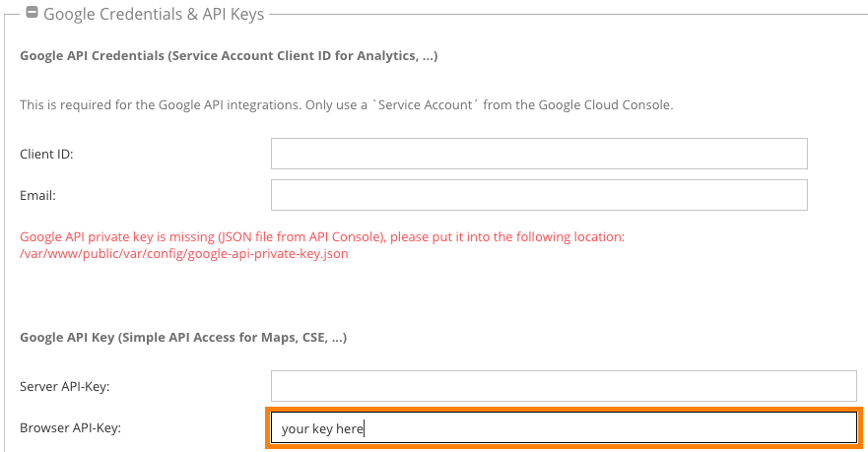Screen dimensions: 868x452
Task: Focus the Client ID input field
Action: pyautogui.click(x=539, y=154)
